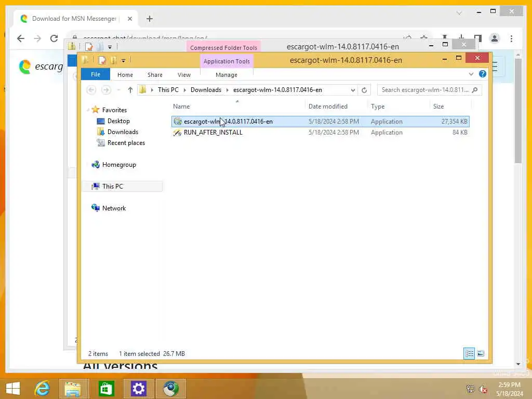The image size is (532, 399).
Task: Click Compressed Folder Tools tab in back window
Action: [x=223, y=47]
